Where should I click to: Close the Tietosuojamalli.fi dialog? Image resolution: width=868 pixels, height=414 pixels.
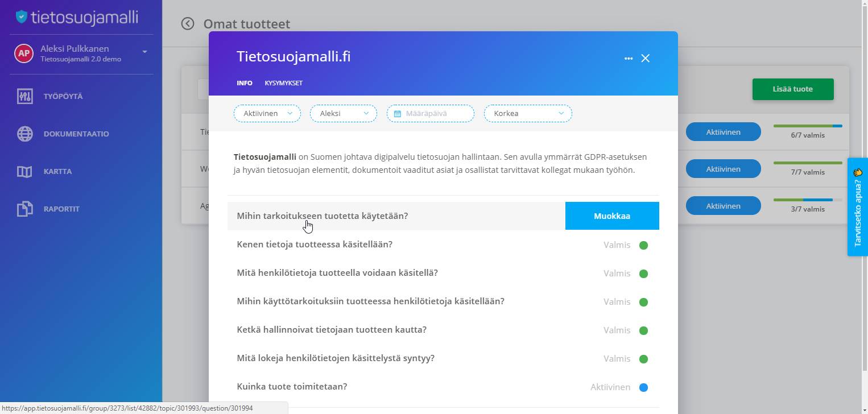645,58
